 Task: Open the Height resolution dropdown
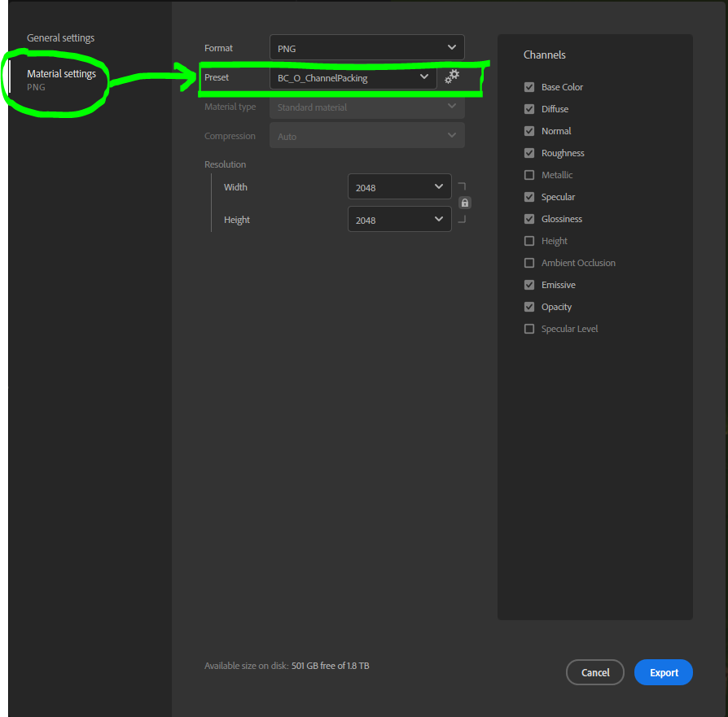[x=399, y=219]
